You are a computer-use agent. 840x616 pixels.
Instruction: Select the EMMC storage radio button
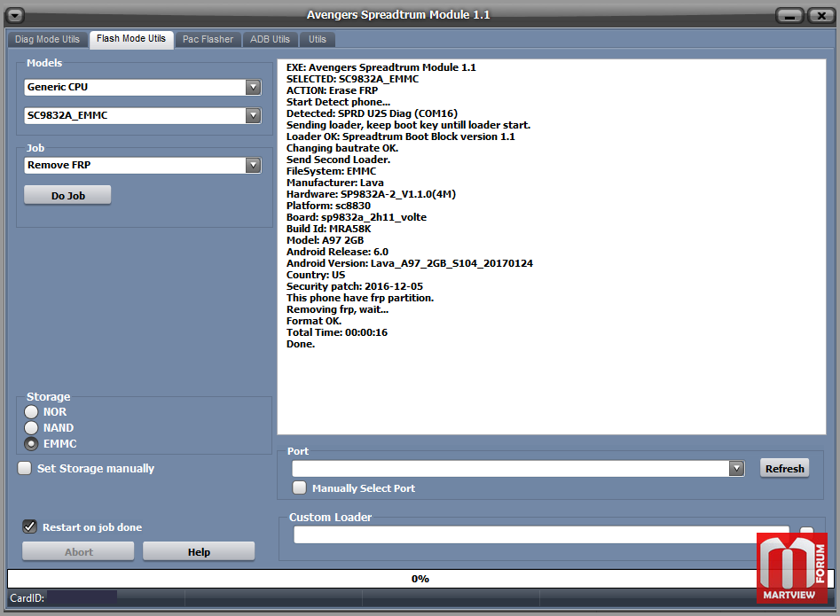click(x=32, y=444)
